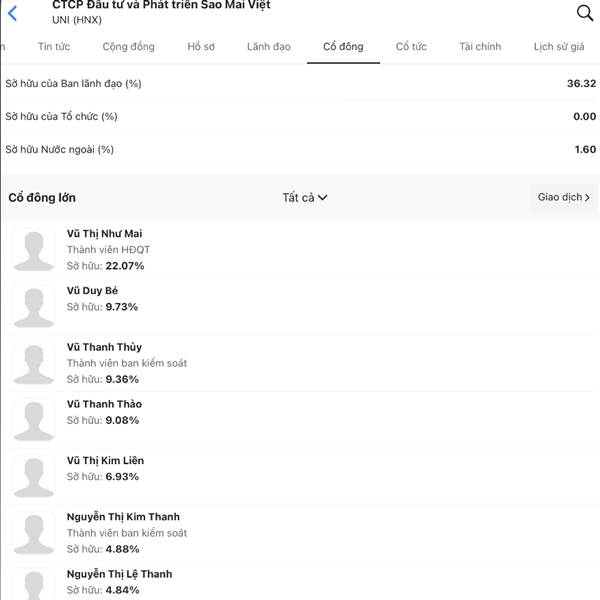Open the Giao dịch link
600x600 pixels.
pos(563,197)
